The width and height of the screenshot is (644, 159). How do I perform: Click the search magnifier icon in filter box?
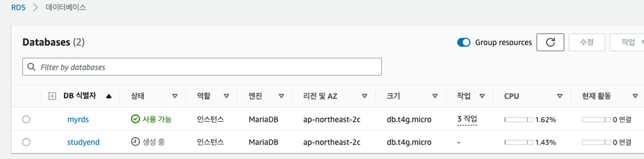(31, 67)
